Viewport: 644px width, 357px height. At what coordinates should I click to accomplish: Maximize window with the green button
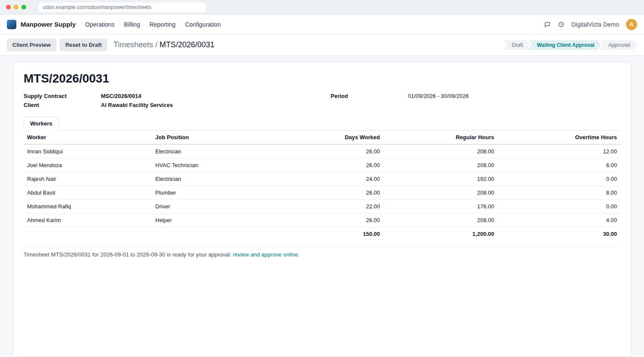click(24, 7)
